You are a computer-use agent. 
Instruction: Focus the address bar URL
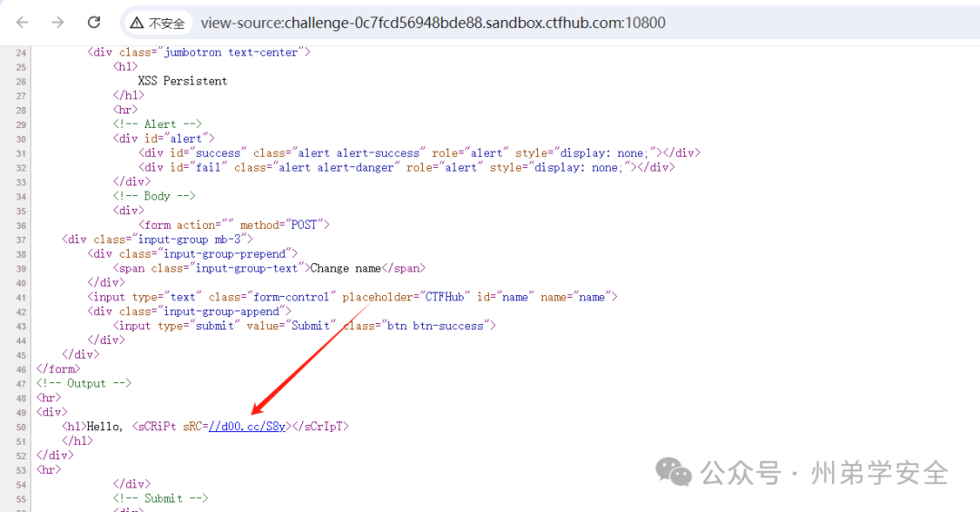point(433,23)
